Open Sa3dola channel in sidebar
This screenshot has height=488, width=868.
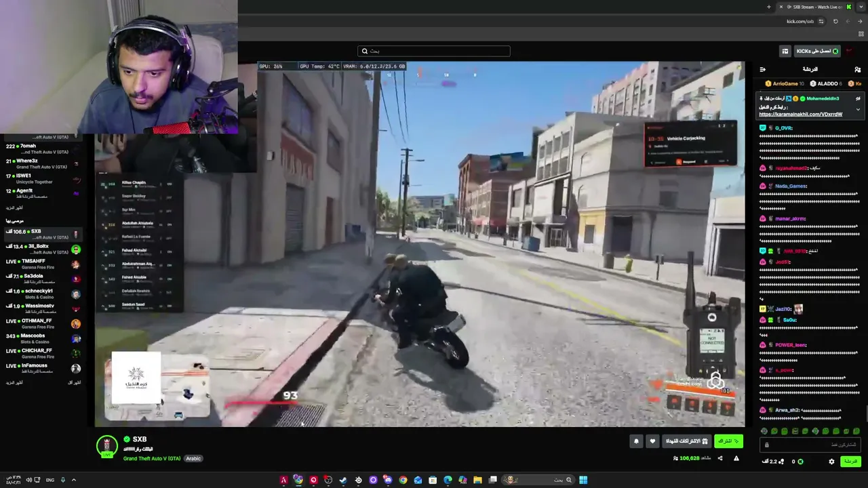(42, 279)
